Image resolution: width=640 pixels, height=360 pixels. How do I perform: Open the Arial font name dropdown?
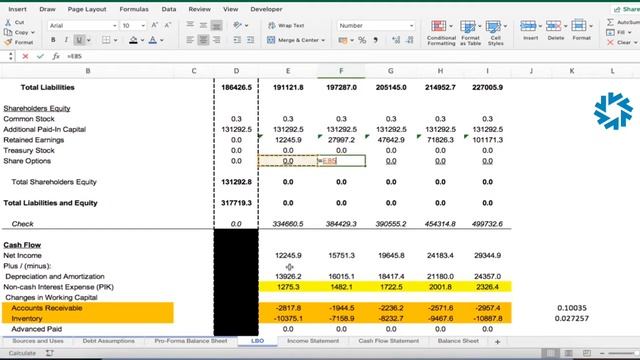click(114, 26)
